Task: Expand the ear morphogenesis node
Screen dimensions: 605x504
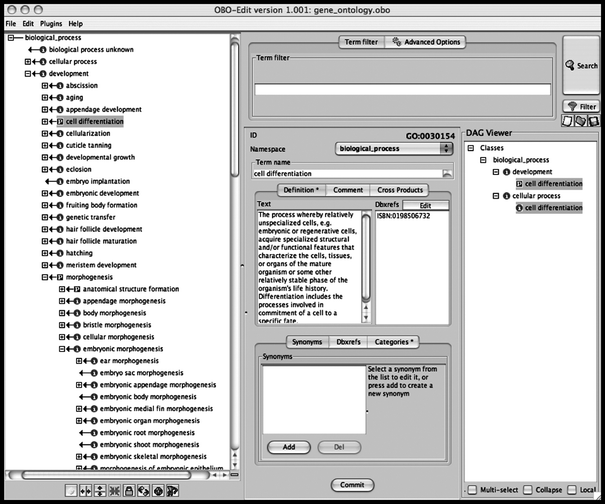Action: pos(79,361)
